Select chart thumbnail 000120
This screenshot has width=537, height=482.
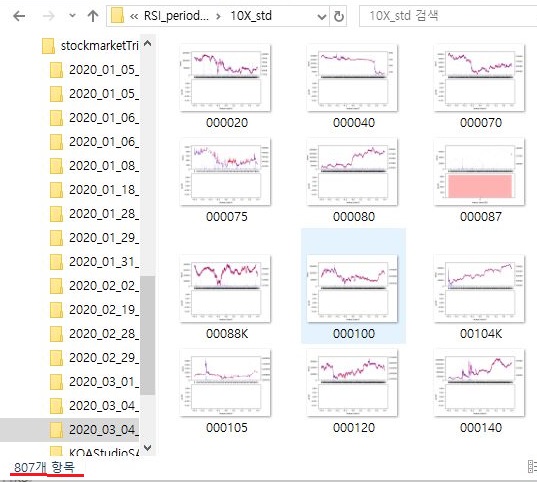pyautogui.click(x=352, y=383)
